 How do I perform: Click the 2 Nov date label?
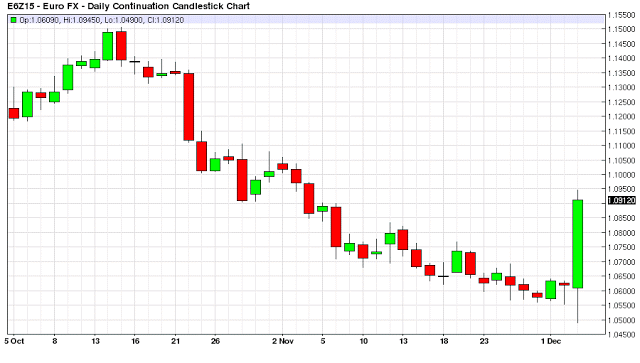pyautogui.click(x=283, y=341)
